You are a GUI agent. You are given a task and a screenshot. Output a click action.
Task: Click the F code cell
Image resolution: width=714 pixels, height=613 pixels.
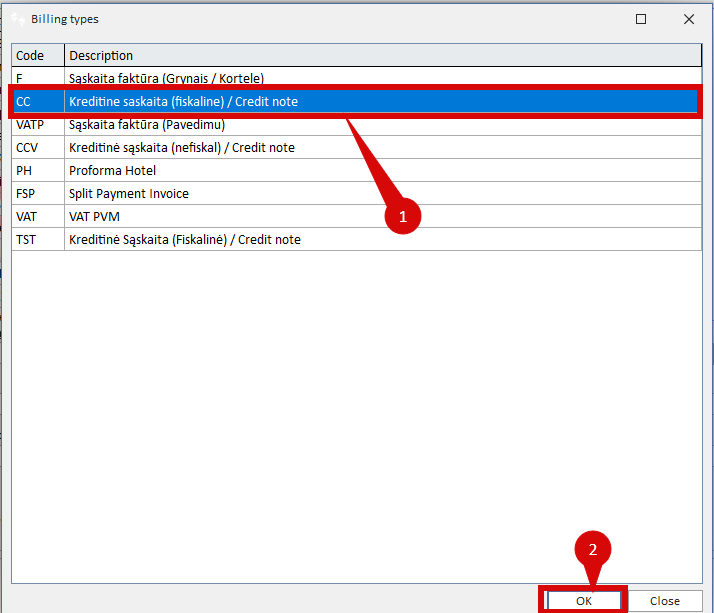tap(38, 77)
